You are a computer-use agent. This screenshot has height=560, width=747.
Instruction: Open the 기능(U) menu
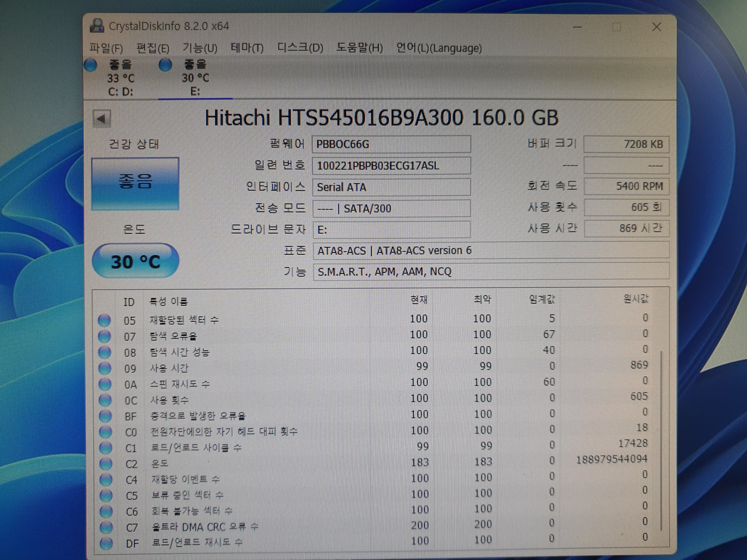(200, 48)
